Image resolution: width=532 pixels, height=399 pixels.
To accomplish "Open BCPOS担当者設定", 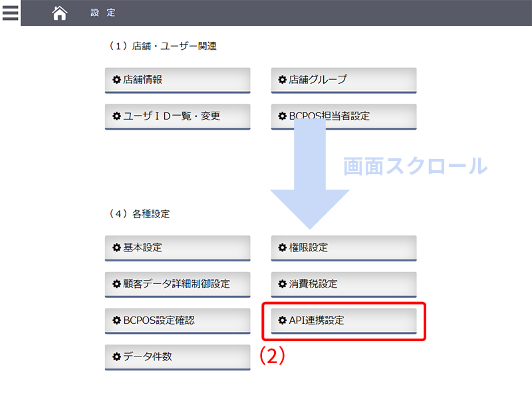I will coord(344,115).
